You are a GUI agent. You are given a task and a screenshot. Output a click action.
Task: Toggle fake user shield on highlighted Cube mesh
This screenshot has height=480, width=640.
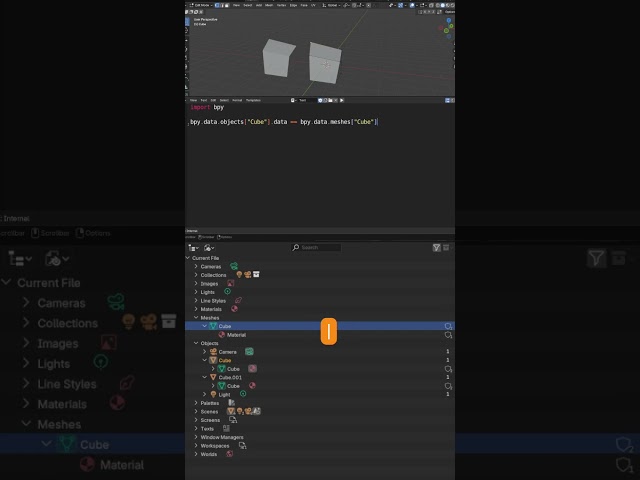pyautogui.click(x=448, y=326)
